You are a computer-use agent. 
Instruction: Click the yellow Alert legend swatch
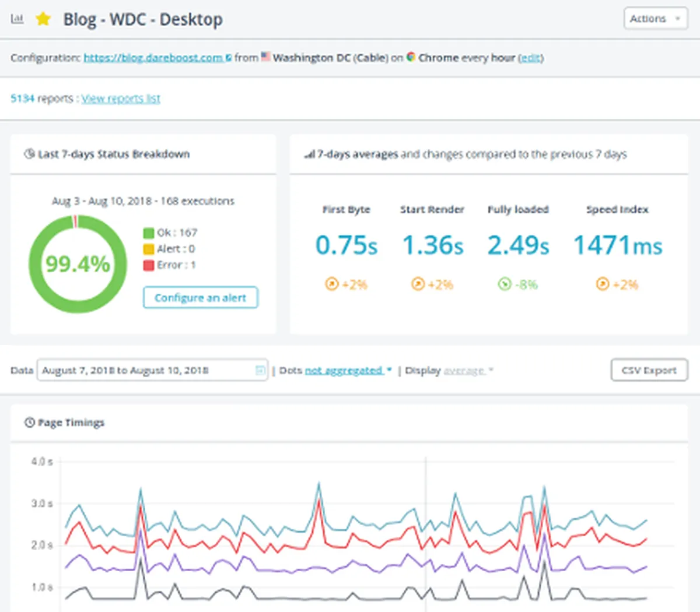point(148,249)
